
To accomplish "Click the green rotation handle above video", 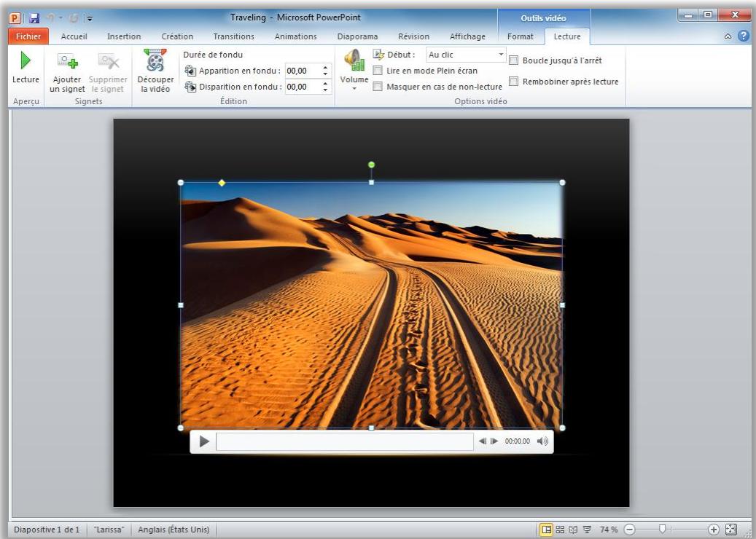I will point(371,165).
